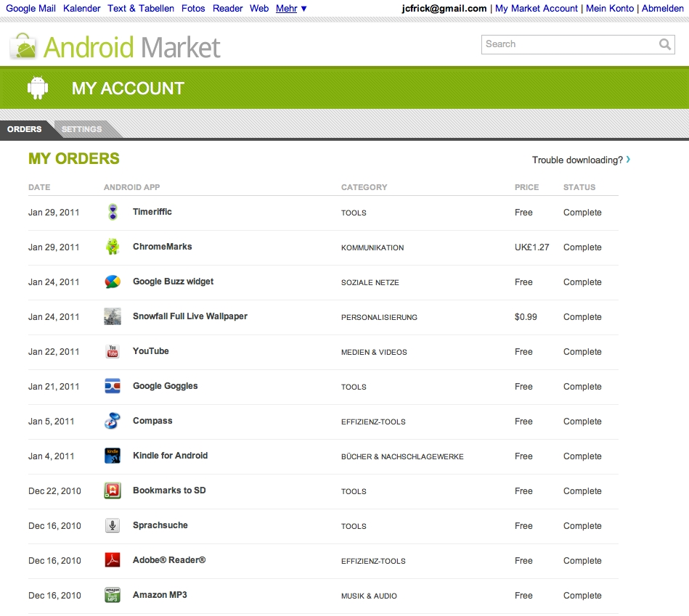Click the Android Market shopping bag logo

coord(23,46)
